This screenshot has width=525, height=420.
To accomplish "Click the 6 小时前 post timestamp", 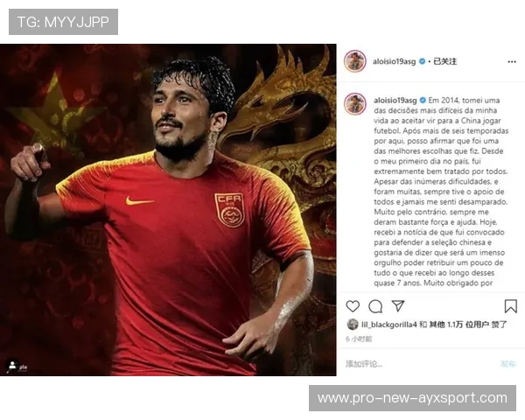I will [x=359, y=339].
